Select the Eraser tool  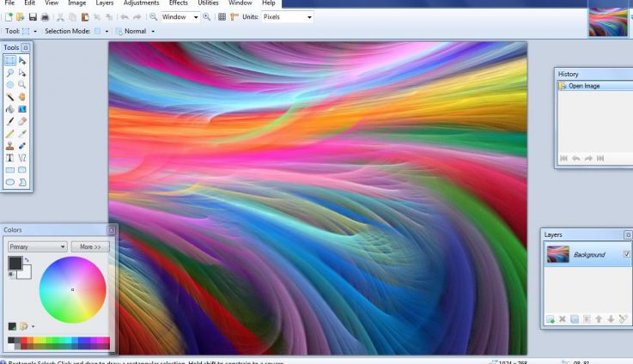pyautogui.click(x=22, y=121)
